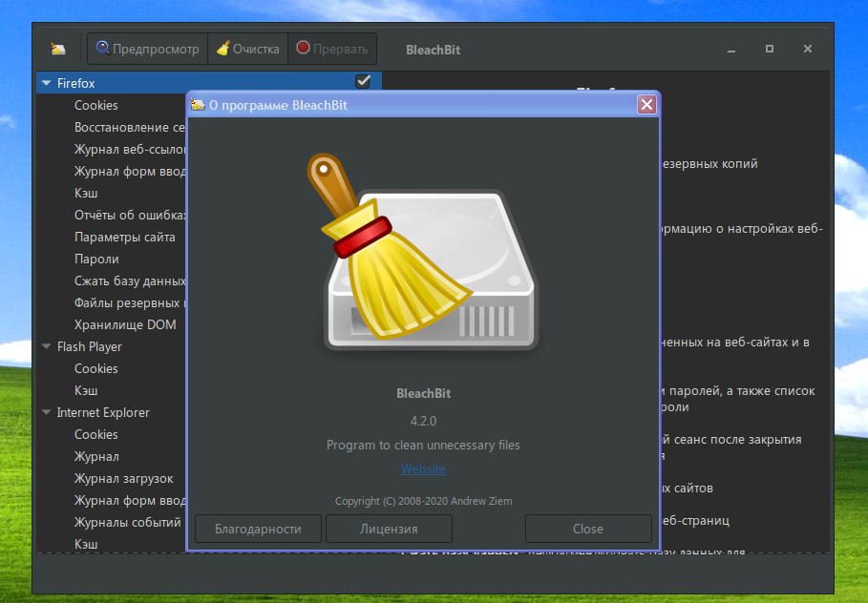Click the Прервать abort button
Viewport: 868px width, 603px height.
click(x=332, y=49)
